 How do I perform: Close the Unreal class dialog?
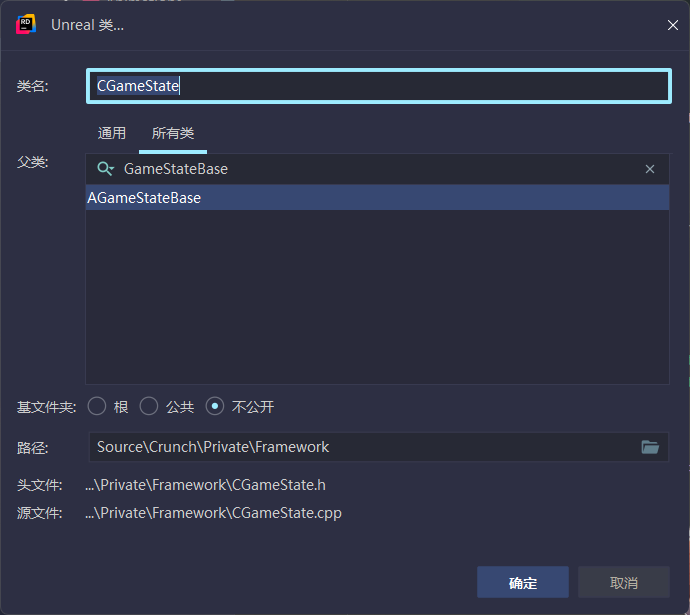[672, 25]
